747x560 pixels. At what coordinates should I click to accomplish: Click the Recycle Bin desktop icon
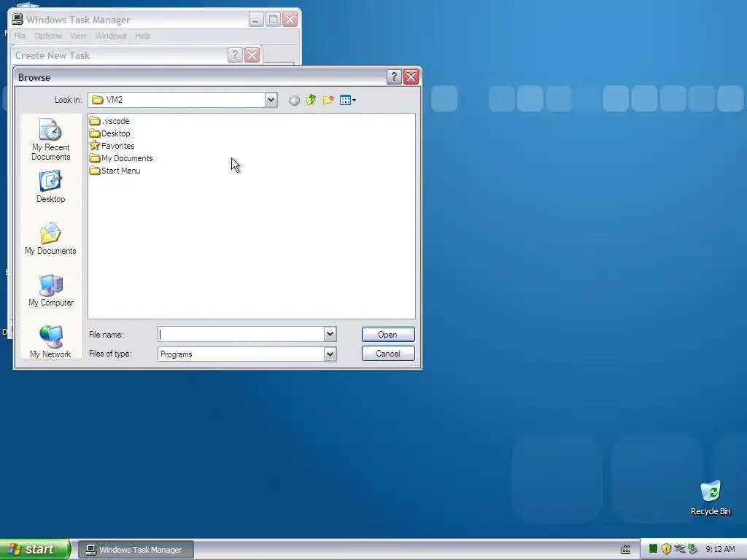(x=711, y=497)
